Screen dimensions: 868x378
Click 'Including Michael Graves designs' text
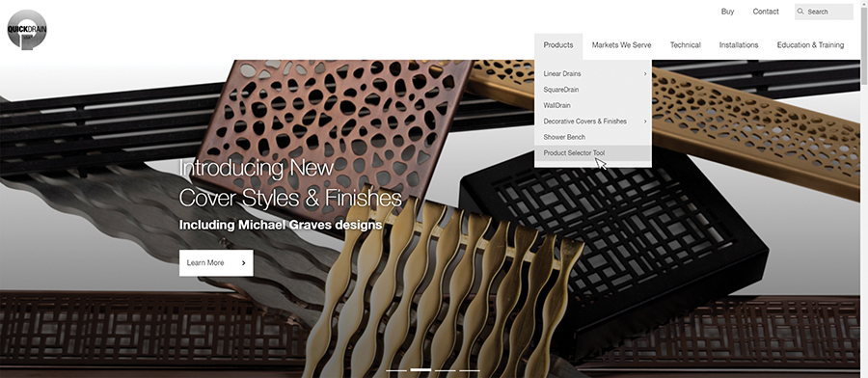click(x=281, y=226)
